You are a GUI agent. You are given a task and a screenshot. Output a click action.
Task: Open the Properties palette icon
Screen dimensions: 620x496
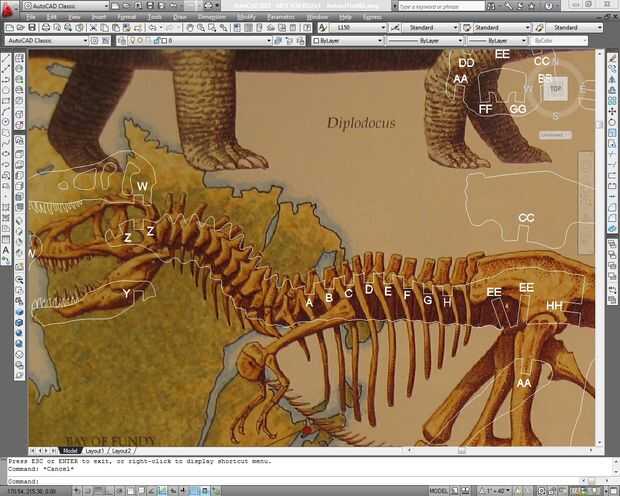[237, 28]
